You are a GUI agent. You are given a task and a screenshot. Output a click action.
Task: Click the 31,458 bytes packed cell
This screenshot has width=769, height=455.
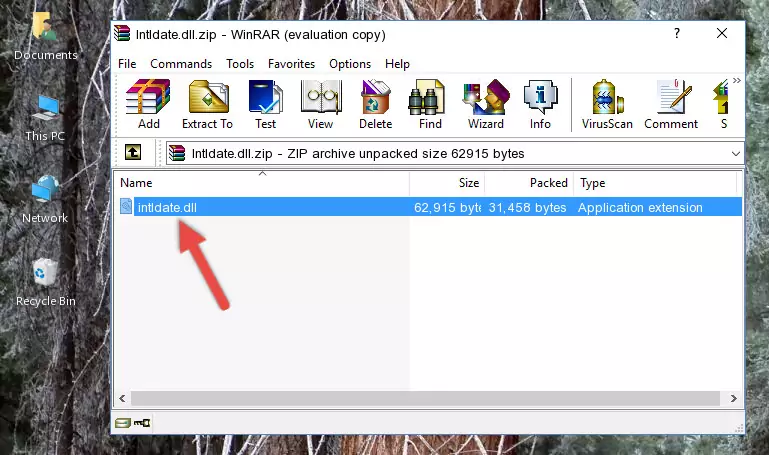point(527,207)
